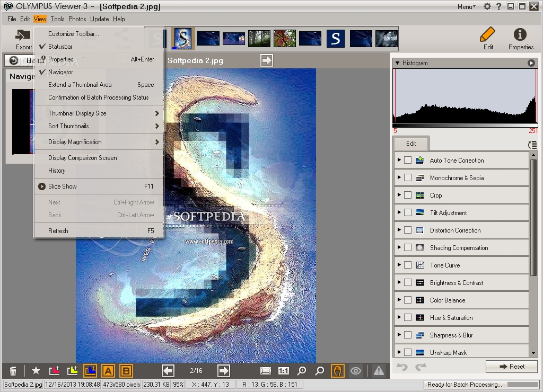Go to previous image with the bottom left arrow
The height and width of the screenshot is (392, 543).
(x=168, y=371)
